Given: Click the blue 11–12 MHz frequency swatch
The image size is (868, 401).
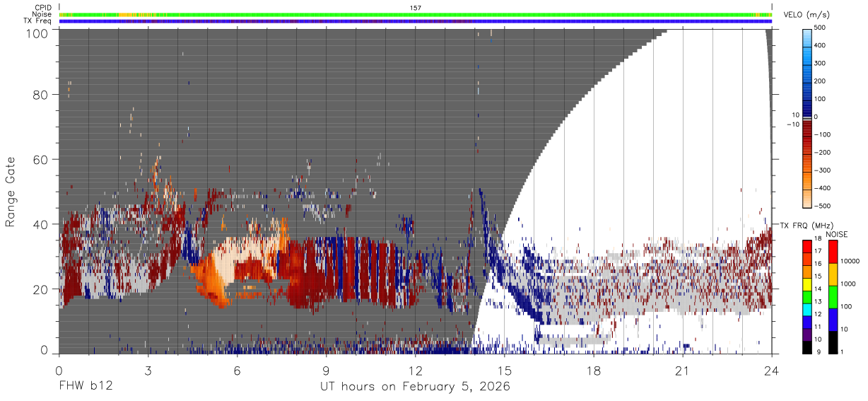Looking at the screenshot, I should click(807, 322).
